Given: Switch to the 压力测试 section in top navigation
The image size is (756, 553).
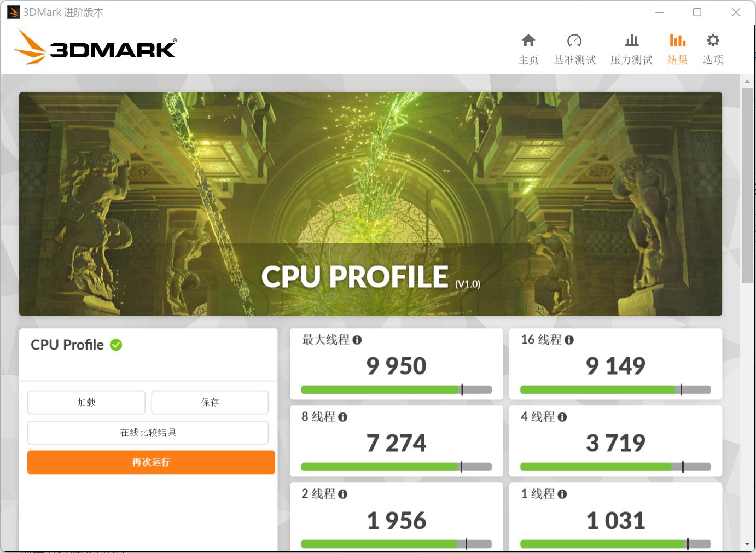Looking at the screenshot, I should [x=631, y=48].
